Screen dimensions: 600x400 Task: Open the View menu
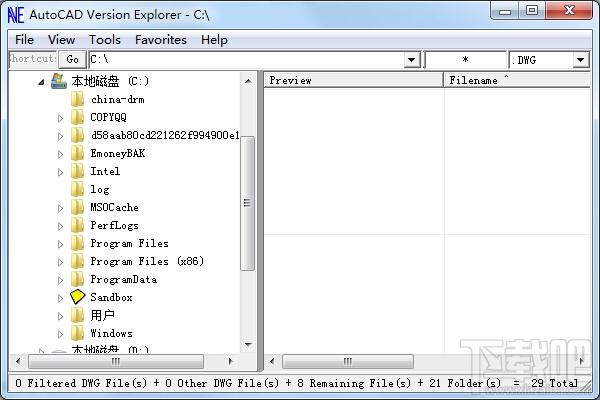61,40
